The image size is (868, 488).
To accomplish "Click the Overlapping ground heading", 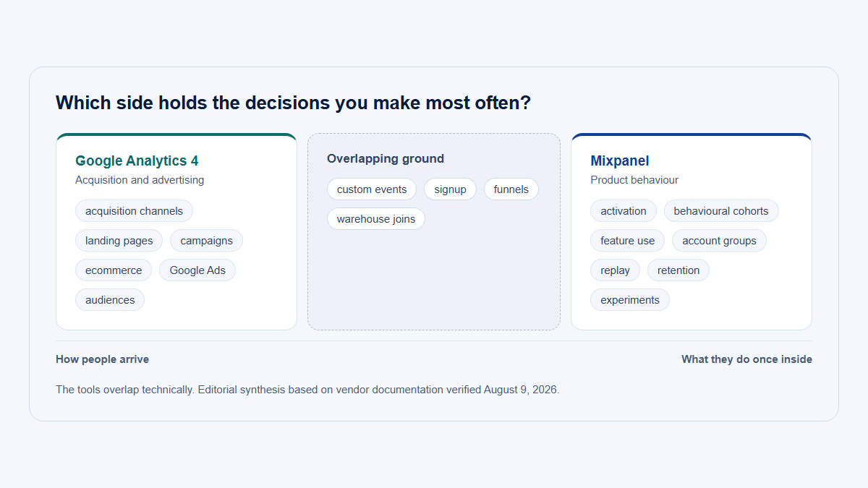I will click(x=386, y=159).
